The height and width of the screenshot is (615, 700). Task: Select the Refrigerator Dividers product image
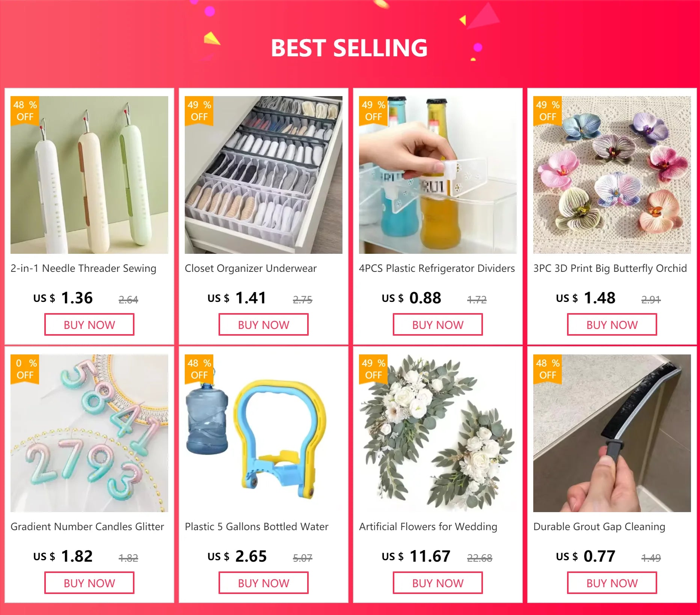pyautogui.click(x=438, y=175)
